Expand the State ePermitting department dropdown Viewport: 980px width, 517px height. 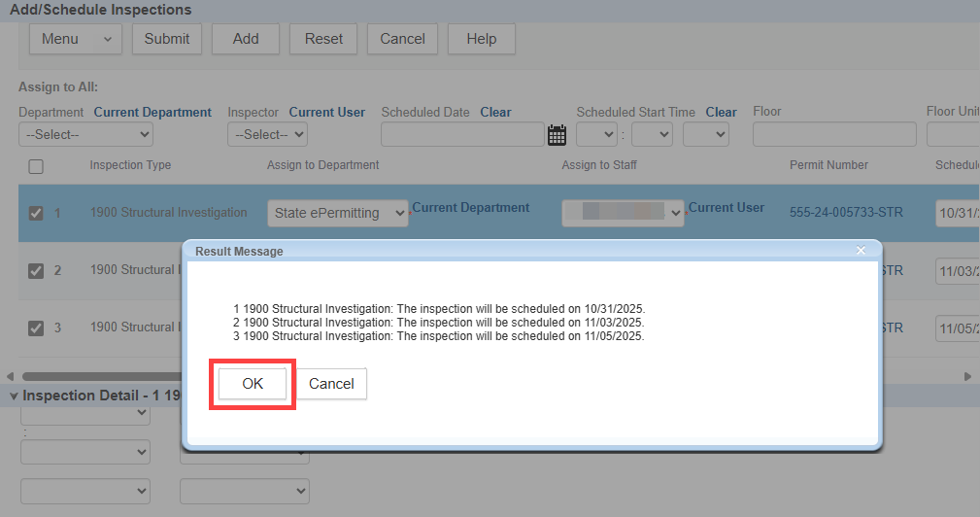tap(338, 213)
